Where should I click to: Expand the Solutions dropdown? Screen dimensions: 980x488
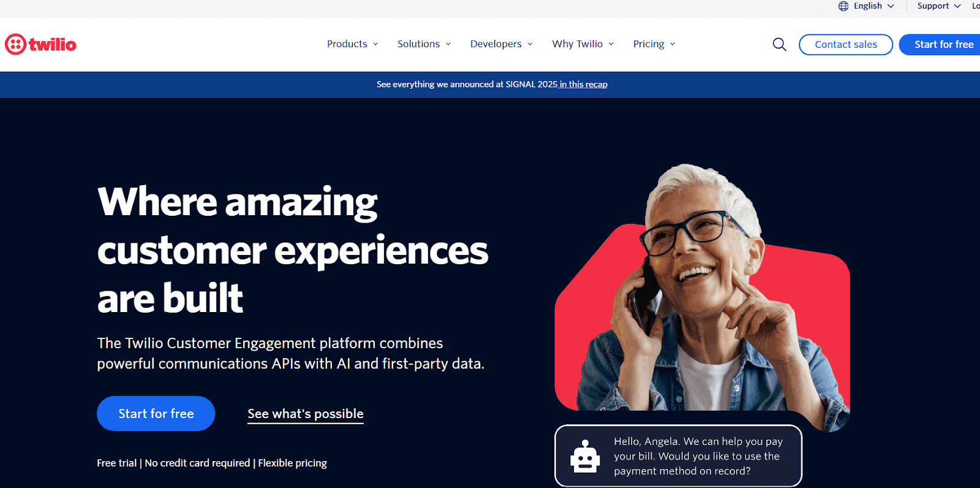(x=424, y=44)
